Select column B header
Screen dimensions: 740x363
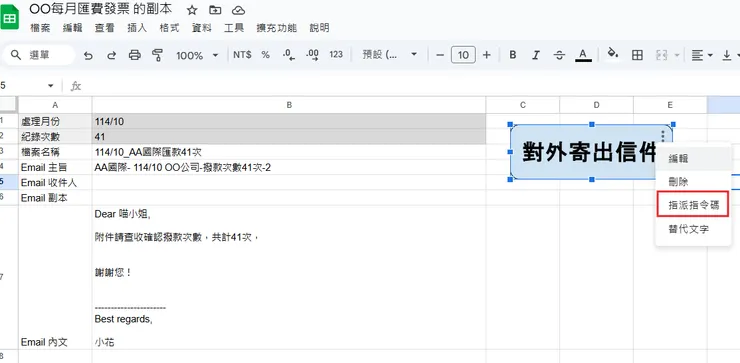click(x=289, y=105)
